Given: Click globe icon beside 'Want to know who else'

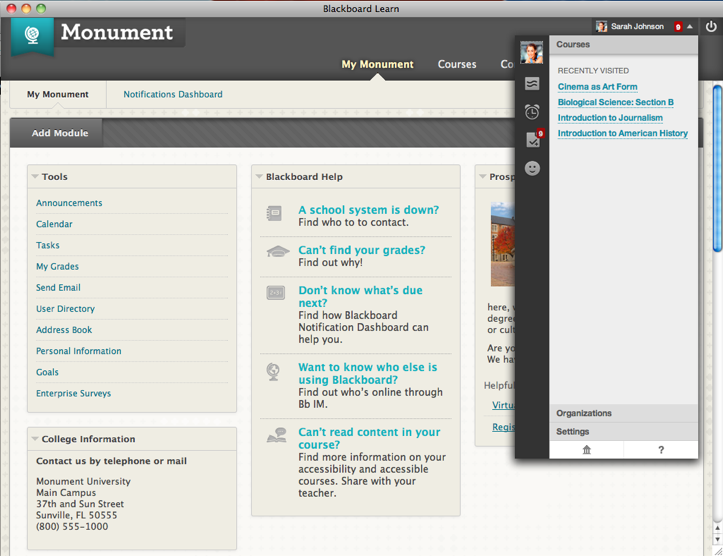Looking at the screenshot, I should [x=273, y=372].
